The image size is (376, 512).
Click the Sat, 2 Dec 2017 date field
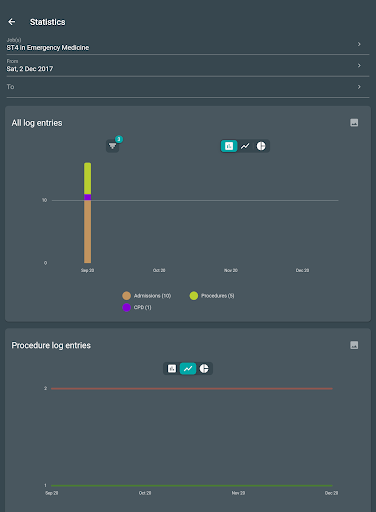188,66
